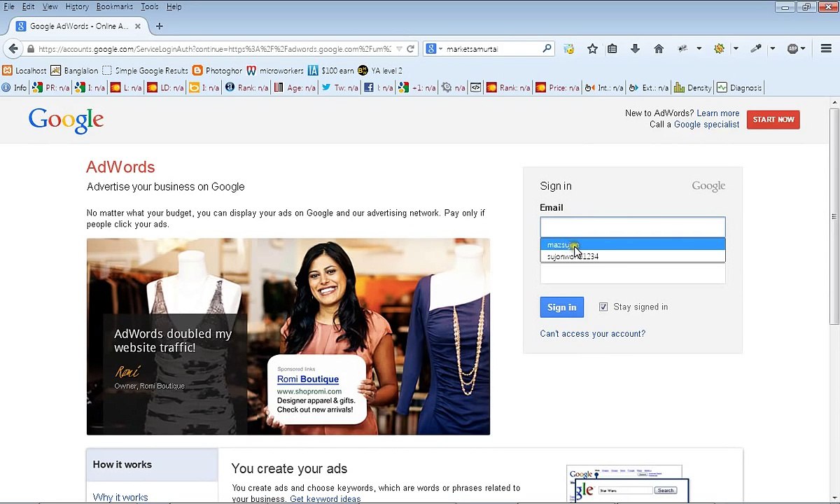Open the Learn more link

(x=718, y=113)
